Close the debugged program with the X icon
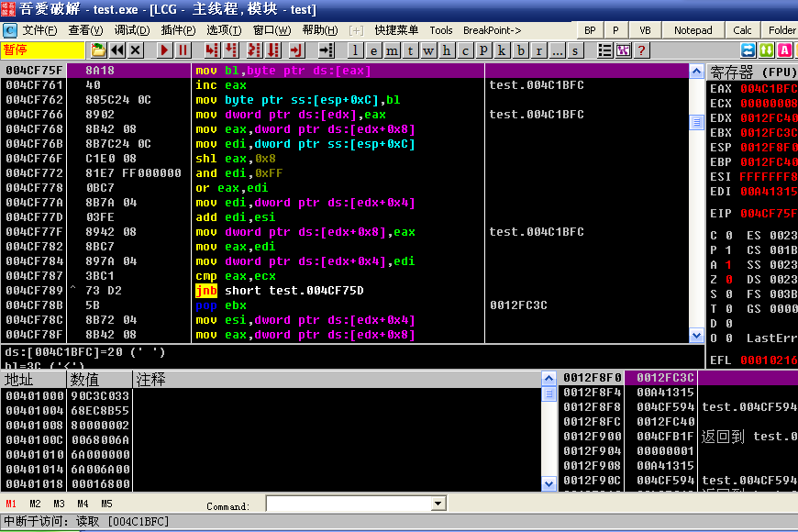The image size is (798, 532). pos(136,50)
